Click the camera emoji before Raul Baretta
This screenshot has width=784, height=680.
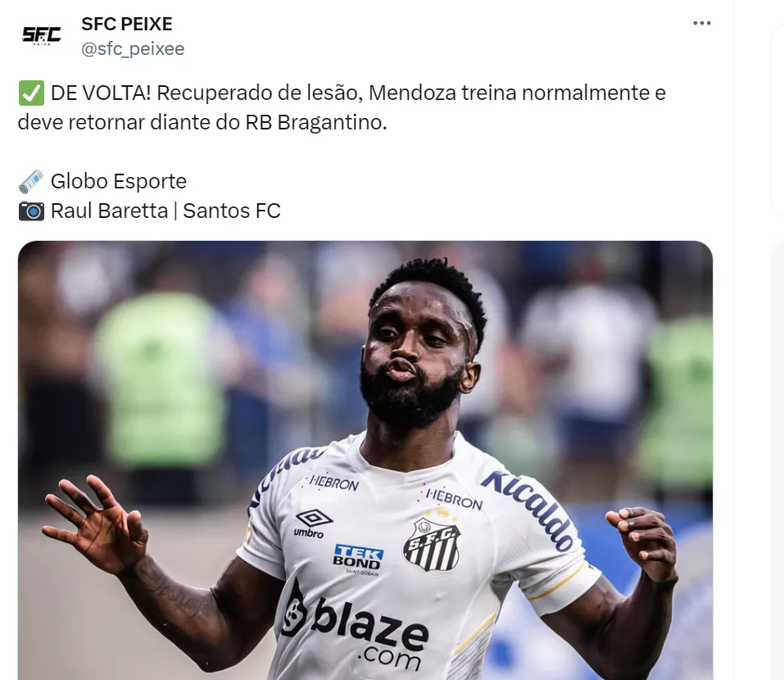pyautogui.click(x=31, y=211)
